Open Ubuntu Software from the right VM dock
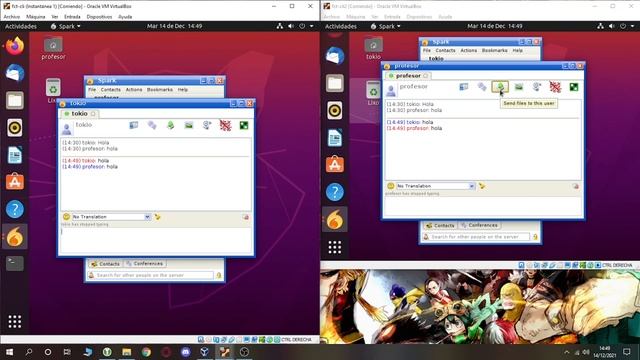 click(335, 164)
